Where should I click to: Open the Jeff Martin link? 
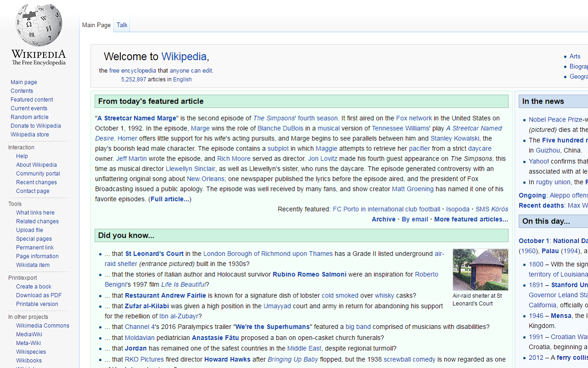point(131,159)
